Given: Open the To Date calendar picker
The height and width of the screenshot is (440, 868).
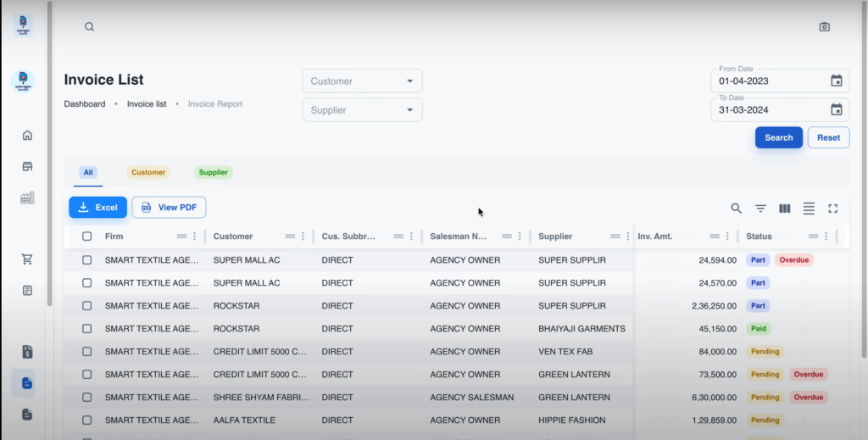Looking at the screenshot, I should click(836, 109).
